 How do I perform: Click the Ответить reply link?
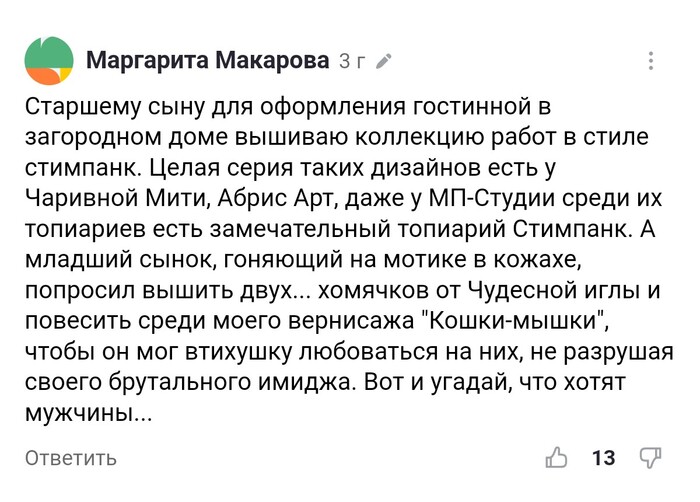(71, 458)
